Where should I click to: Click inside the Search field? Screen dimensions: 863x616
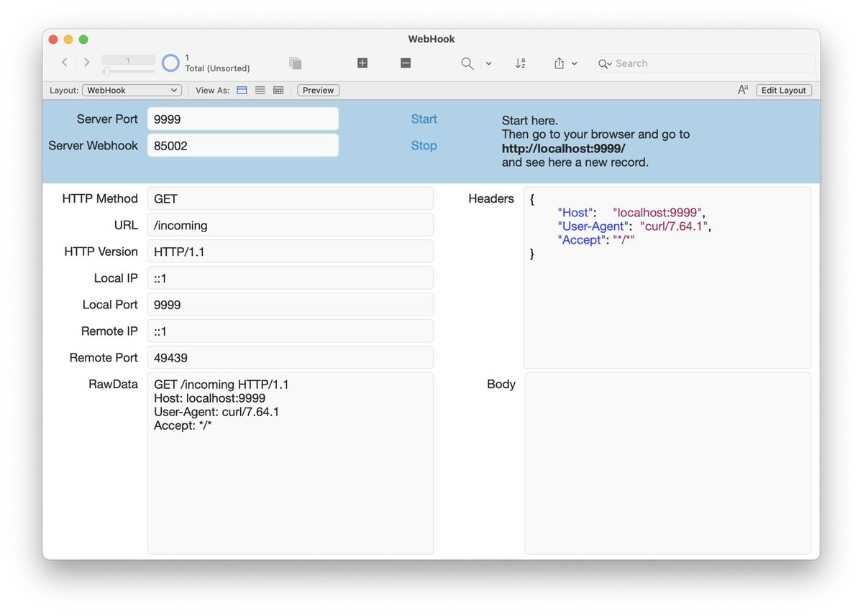(x=703, y=63)
